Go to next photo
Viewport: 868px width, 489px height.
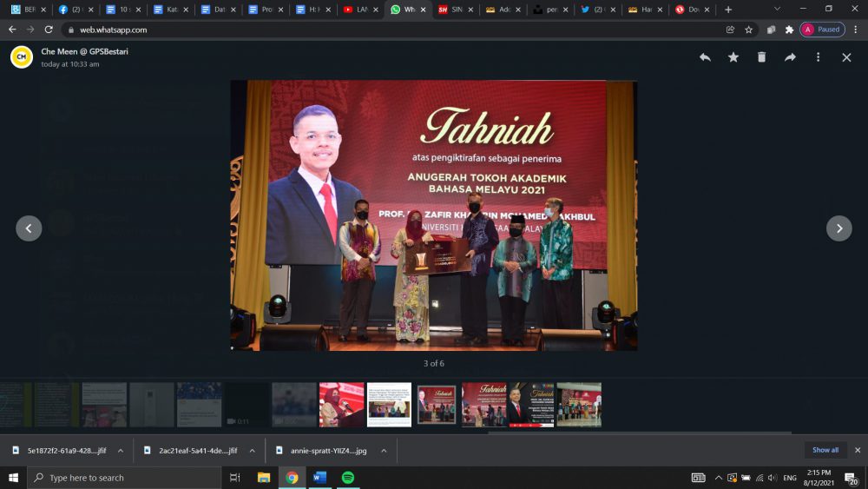pos(839,228)
